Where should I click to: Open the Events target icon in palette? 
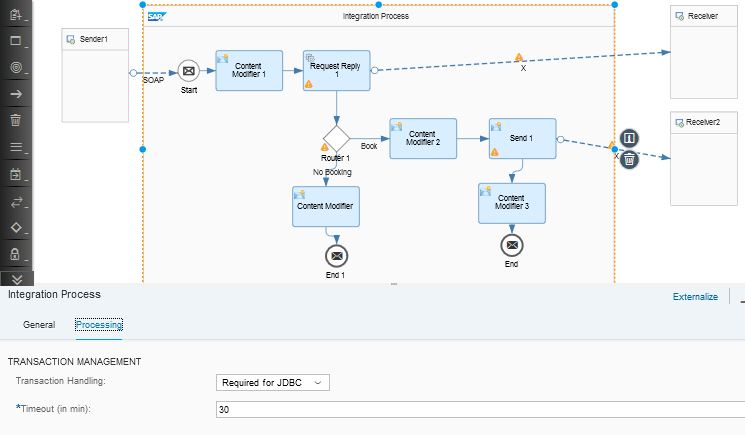[16, 67]
